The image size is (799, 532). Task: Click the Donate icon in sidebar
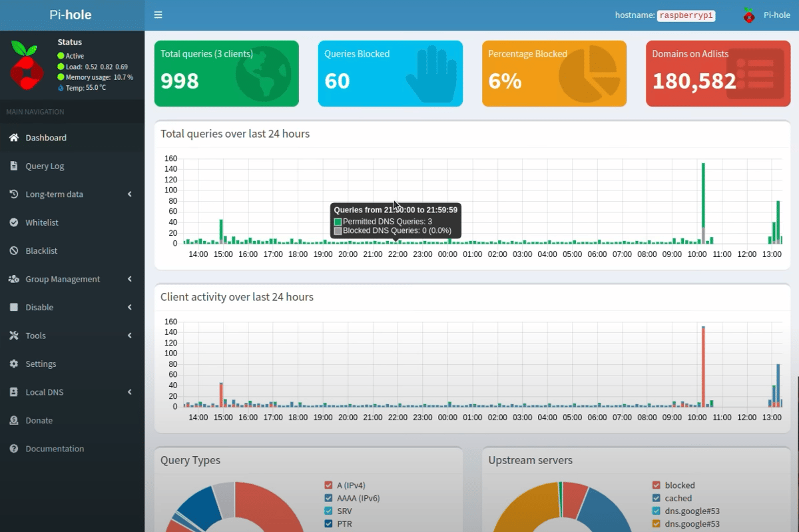(13, 421)
